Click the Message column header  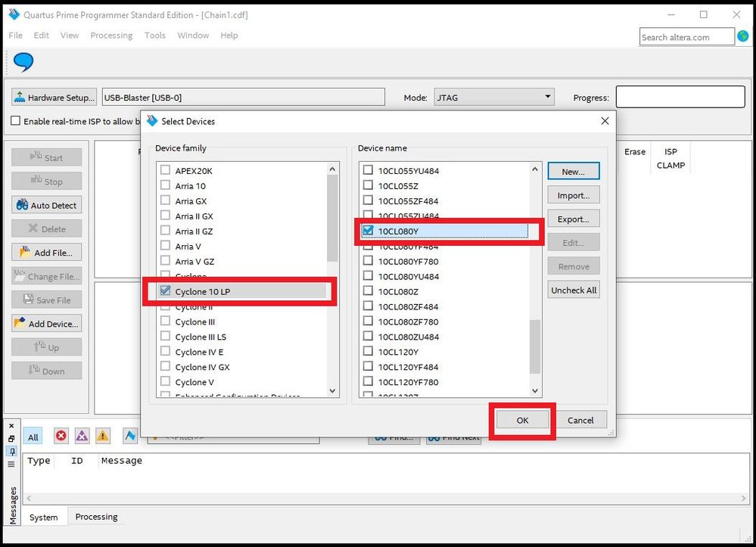click(122, 460)
